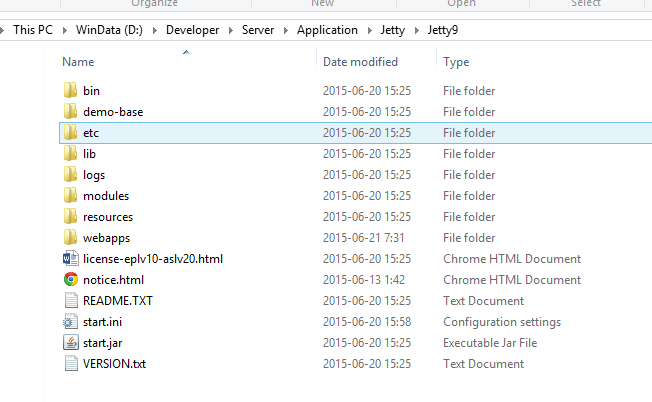This screenshot has width=652, height=402.
Task: Click the README.TXT text file icon
Action: tap(71, 301)
